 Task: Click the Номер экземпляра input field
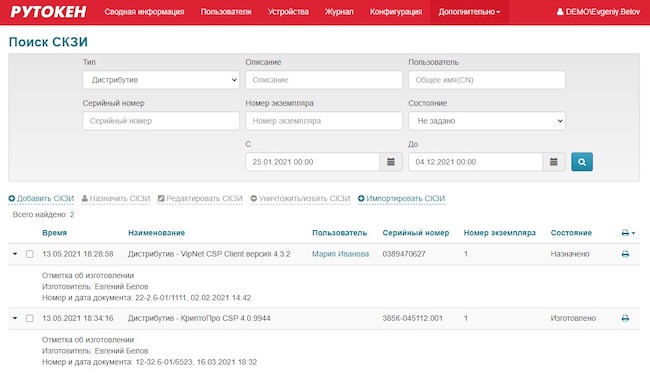(324, 121)
